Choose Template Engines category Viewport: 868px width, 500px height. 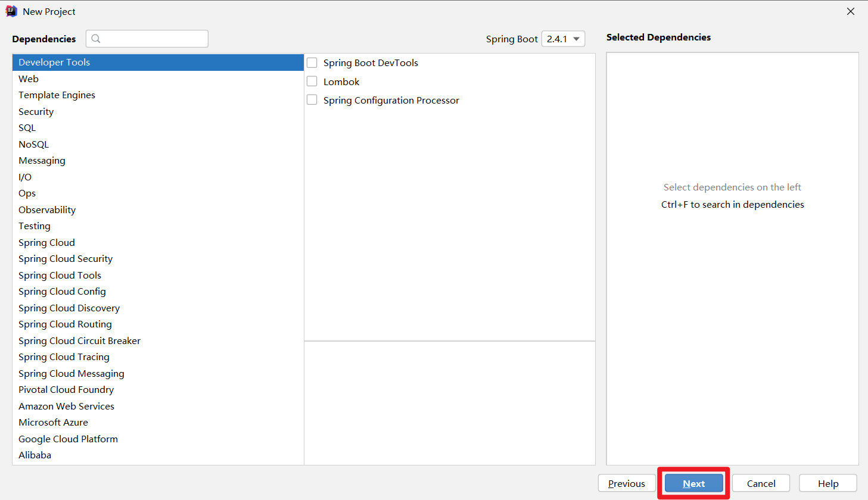158,95
